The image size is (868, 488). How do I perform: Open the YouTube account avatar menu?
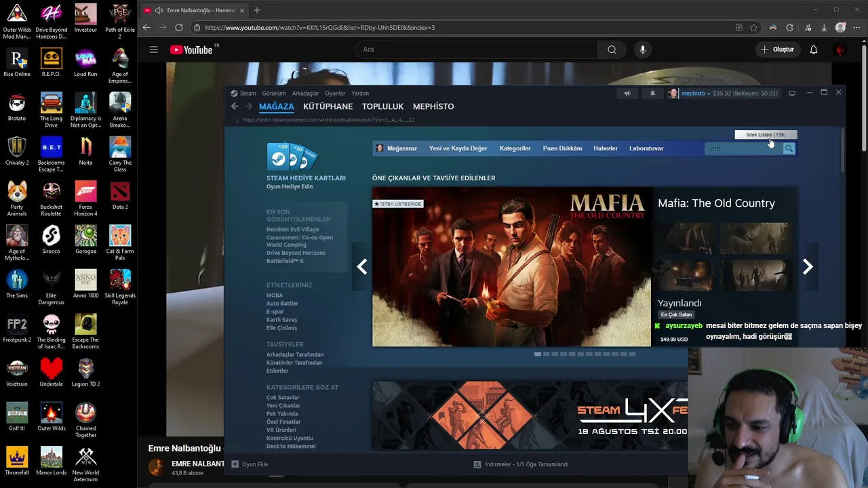(841, 49)
